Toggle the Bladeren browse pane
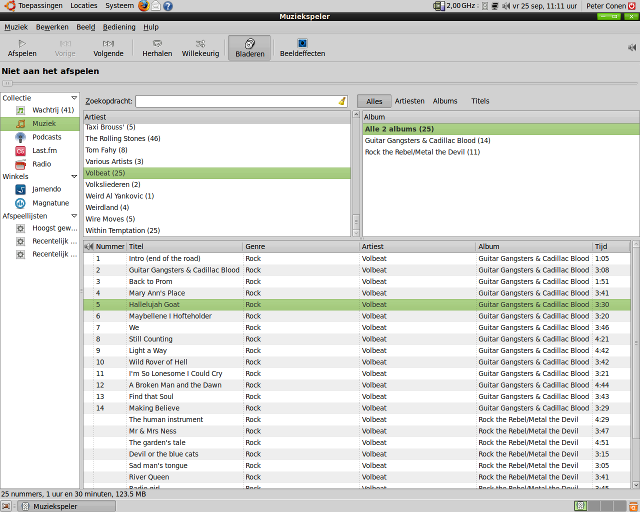Viewport: 640px width, 512px height. point(249,49)
